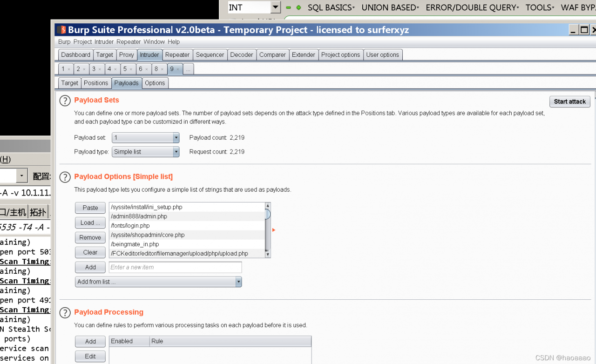Click orange arrow beside payload list
The image size is (596, 364).
(274, 230)
